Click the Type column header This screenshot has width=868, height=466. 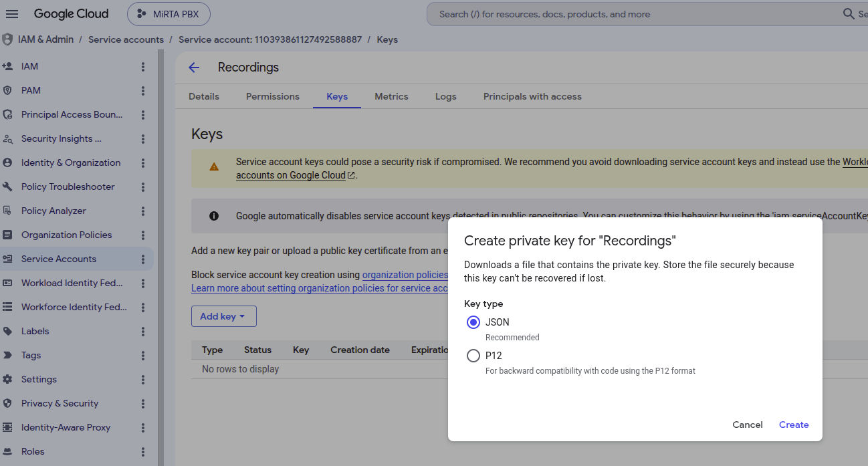212,350
